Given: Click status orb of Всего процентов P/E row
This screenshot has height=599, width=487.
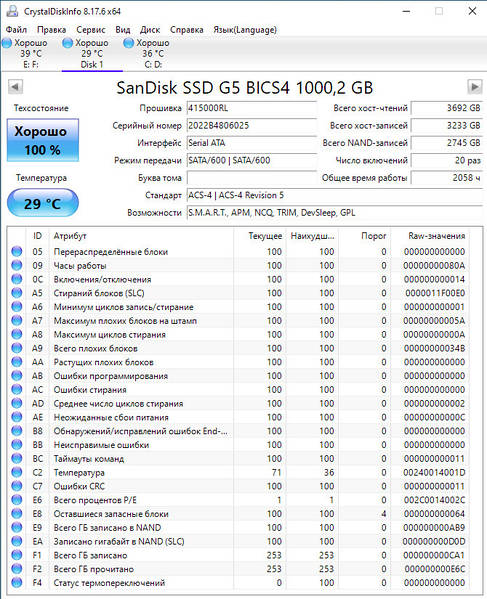Looking at the screenshot, I should (17, 500).
